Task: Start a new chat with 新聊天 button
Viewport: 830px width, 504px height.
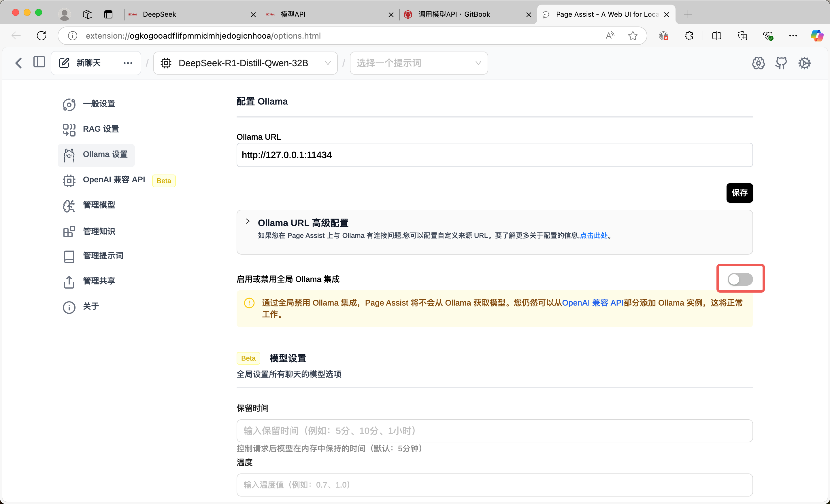Action: [83, 63]
